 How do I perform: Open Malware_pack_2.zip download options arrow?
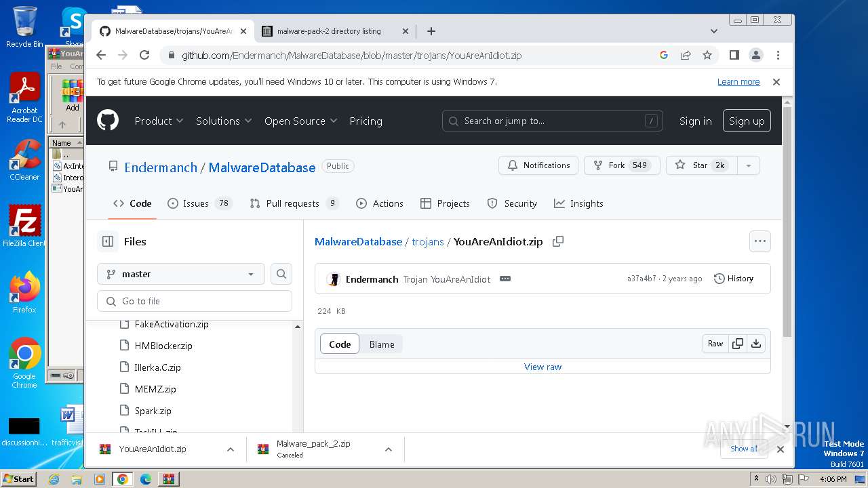pyautogui.click(x=389, y=449)
